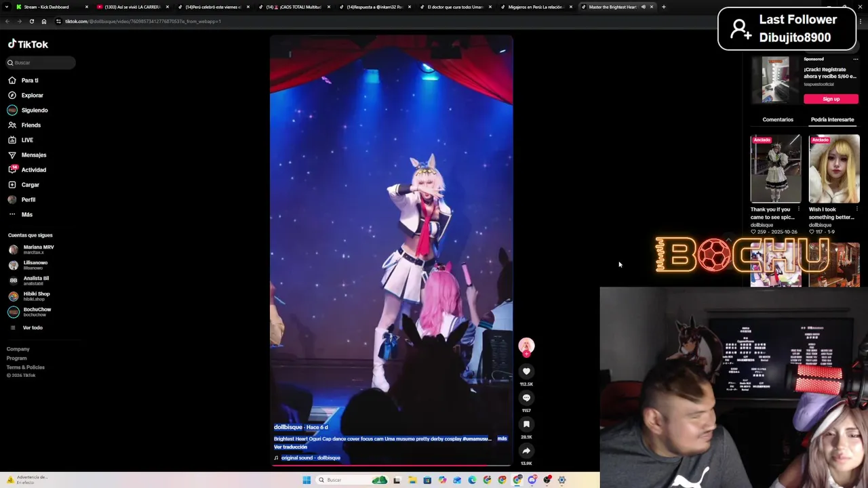Screen dimensions: 868x488
Task: Click the Sign up button
Action: pos(831,99)
